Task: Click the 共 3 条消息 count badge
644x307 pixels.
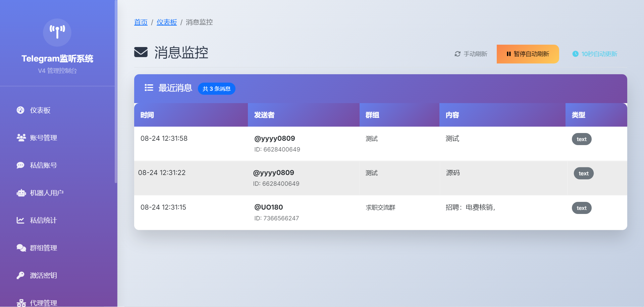Action: click(x=216, y=89)
